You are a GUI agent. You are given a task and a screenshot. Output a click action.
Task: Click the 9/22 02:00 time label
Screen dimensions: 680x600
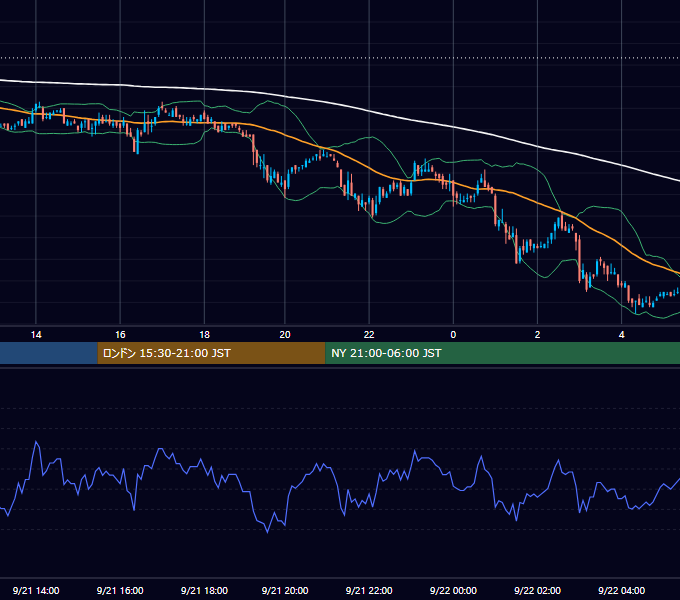537,590
